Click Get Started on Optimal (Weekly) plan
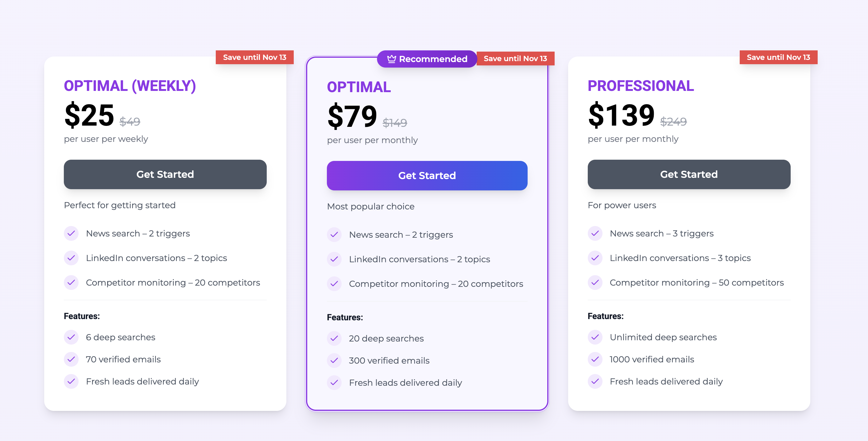 tap(165, 174)
